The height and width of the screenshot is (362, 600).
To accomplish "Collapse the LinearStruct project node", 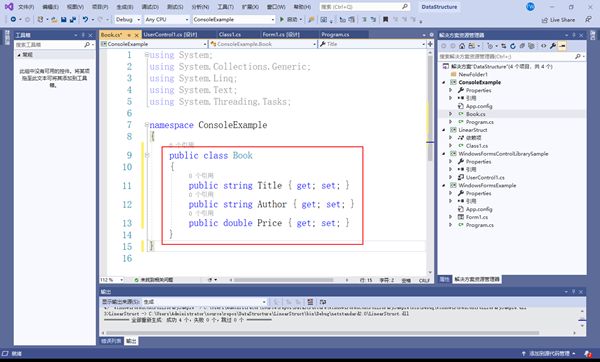I will coord(444,130).
